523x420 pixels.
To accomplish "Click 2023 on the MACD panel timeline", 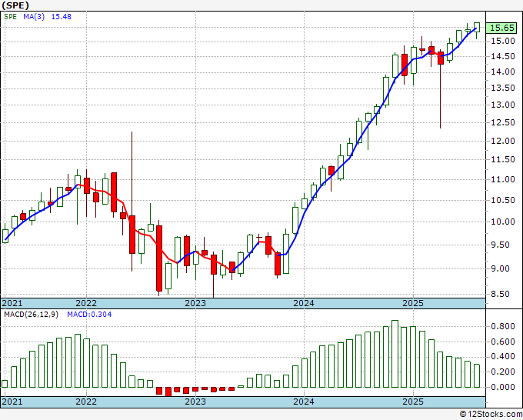I will [x=195, y=402].
